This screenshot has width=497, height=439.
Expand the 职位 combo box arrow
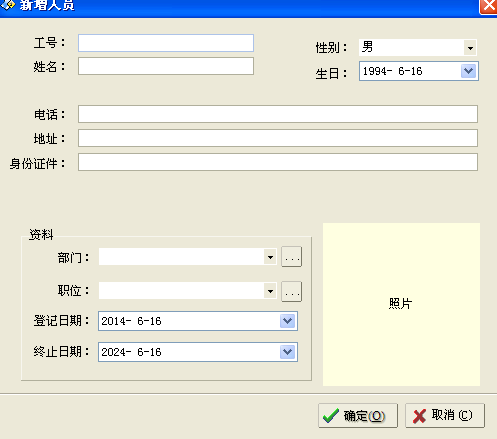[x=270, y=291]
